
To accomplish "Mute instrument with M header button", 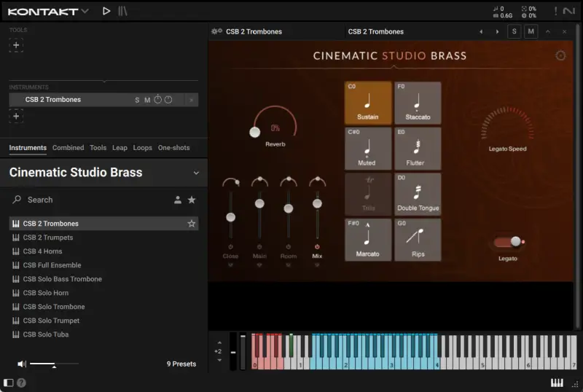I will coord(531,31).
